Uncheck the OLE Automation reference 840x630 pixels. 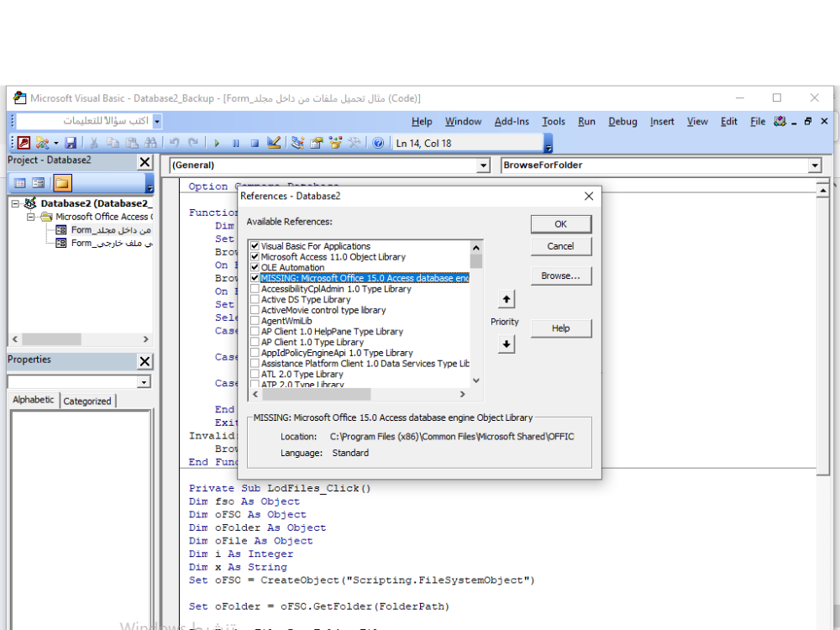(255, 267)
